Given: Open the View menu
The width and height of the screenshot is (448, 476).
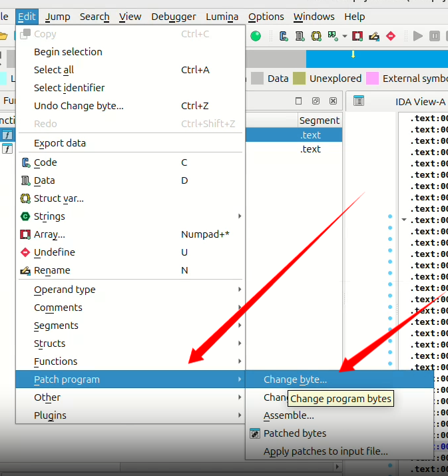Looking at the screenshot, I should [x=130, y=17].
